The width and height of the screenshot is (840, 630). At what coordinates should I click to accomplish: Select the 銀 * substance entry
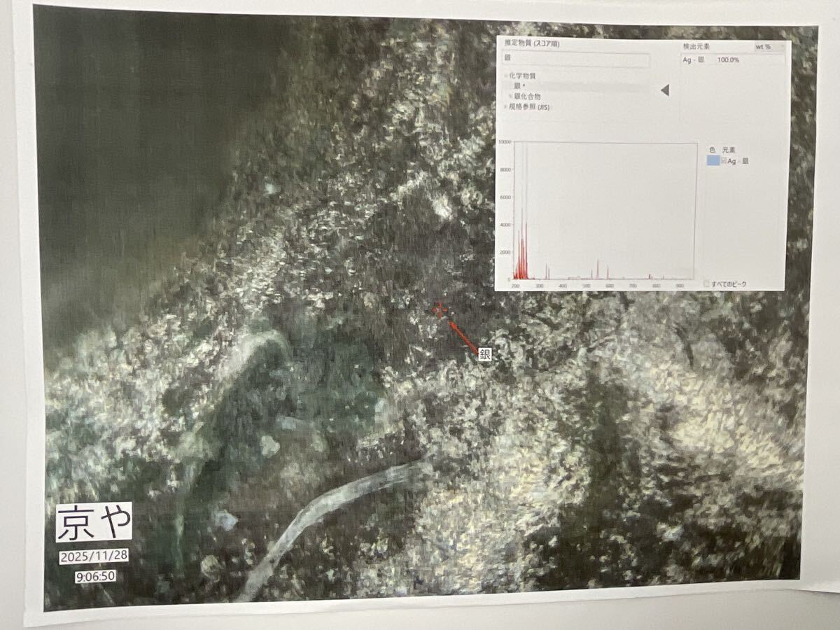(x=519, y=85)
